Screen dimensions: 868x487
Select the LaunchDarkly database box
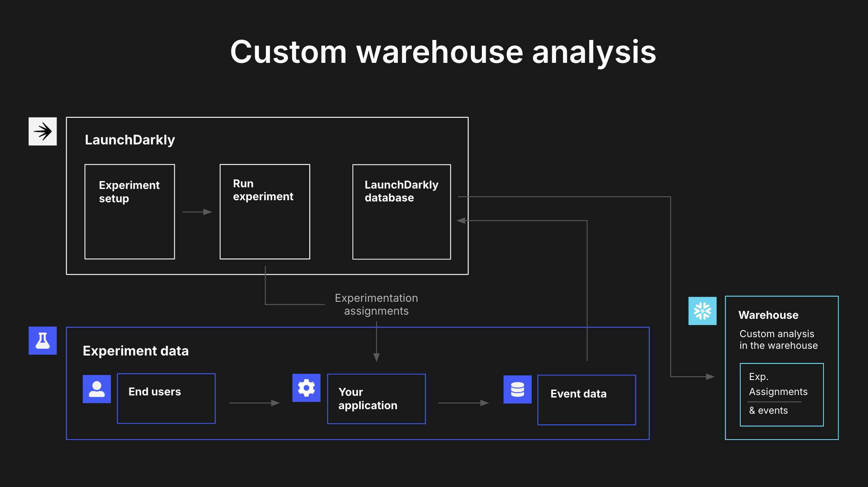[402, 211]
